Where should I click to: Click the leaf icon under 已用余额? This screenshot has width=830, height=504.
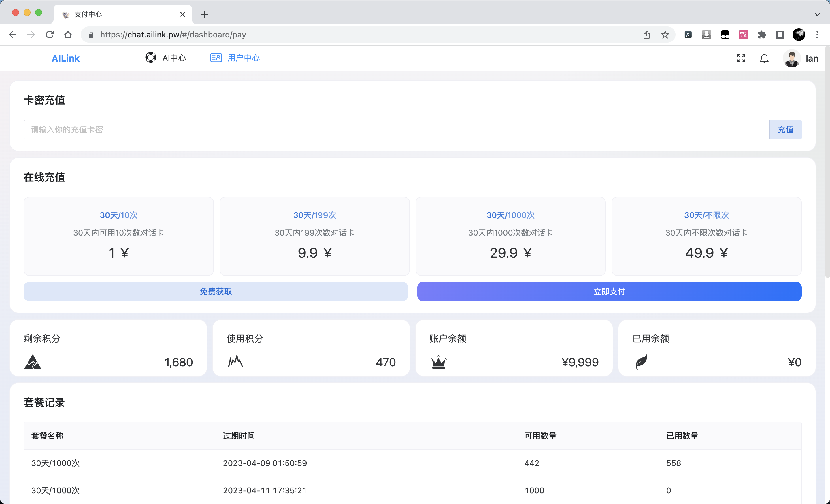641,362
